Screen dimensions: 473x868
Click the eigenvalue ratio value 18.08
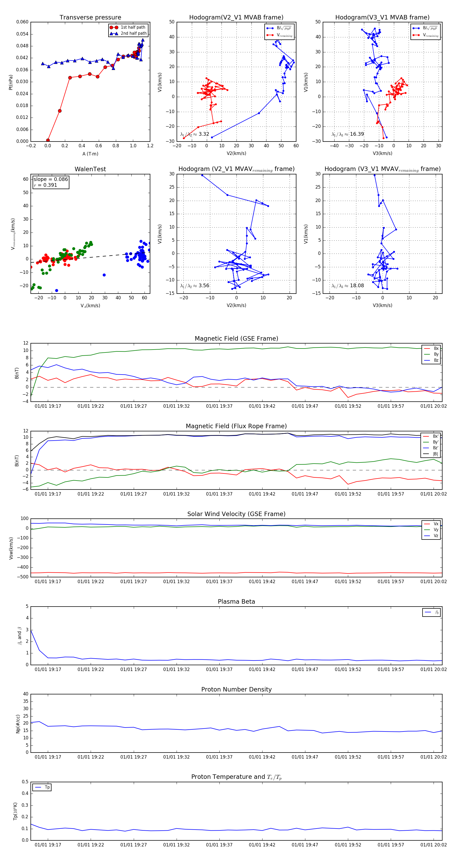coord(357,286)
